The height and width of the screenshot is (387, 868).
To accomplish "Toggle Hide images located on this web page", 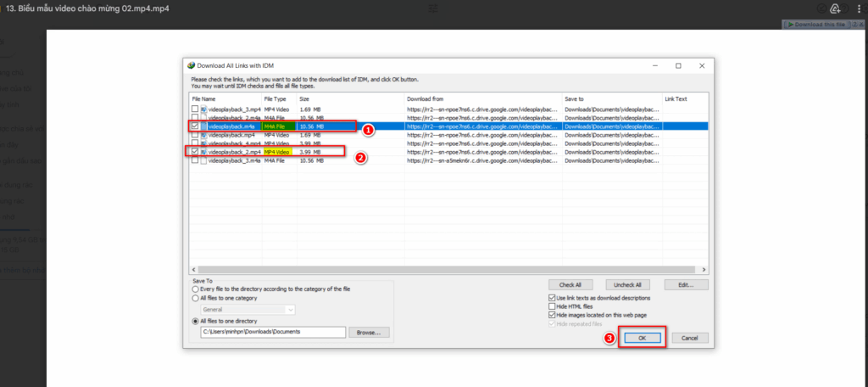I will [551, 315].
